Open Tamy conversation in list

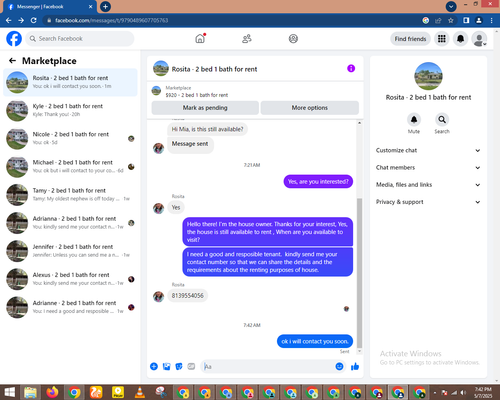tap(70, 195)
